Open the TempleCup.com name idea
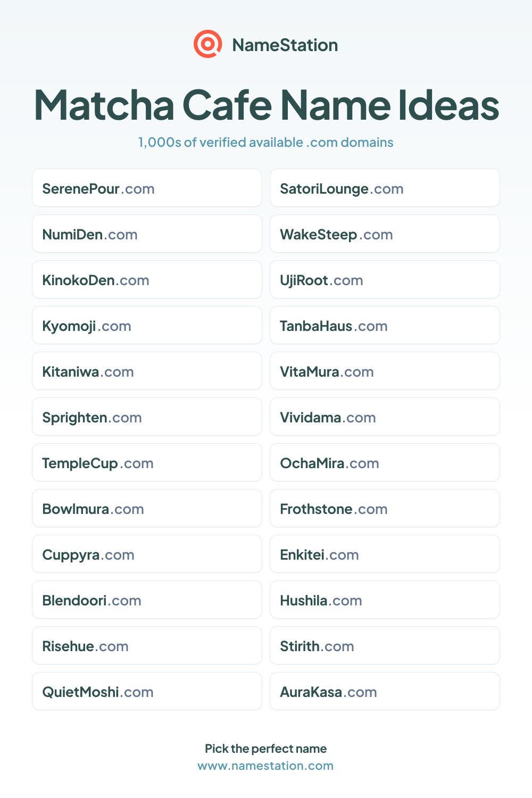The height and width of the screenshot is (798, 532). click(147, 462)
